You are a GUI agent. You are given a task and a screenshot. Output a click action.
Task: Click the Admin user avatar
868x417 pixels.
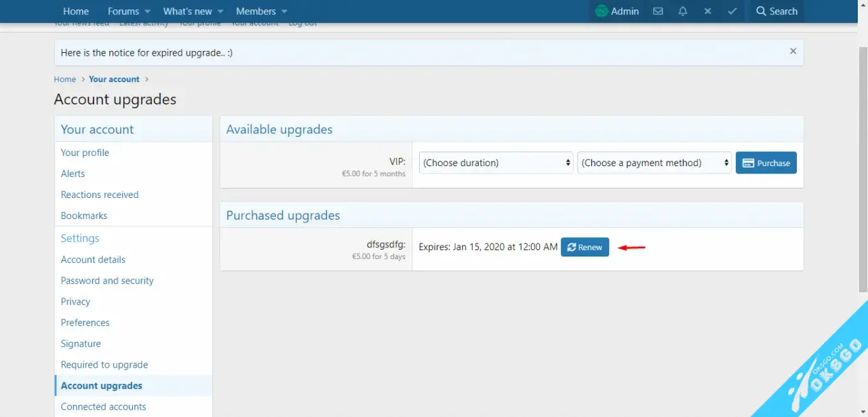[x=601, y=12]
